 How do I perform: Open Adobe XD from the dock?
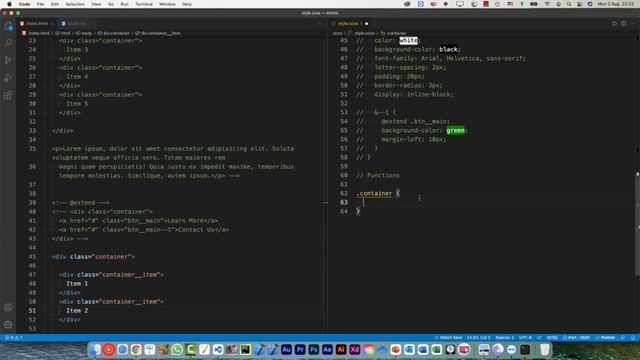pos(355,349)
